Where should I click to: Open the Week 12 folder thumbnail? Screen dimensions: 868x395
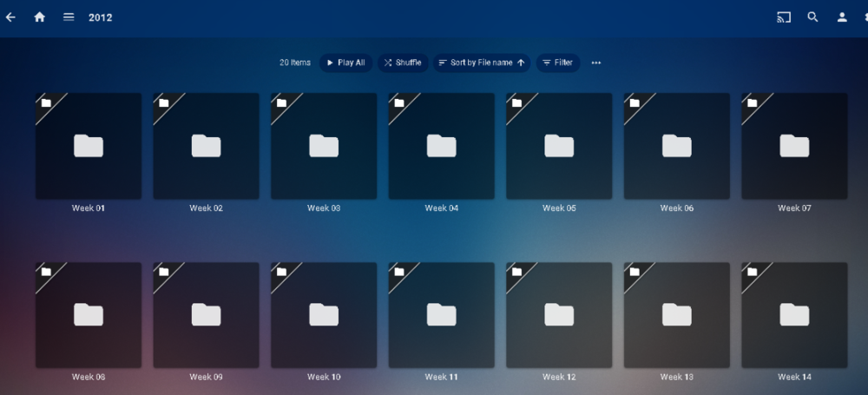(559, 315)
